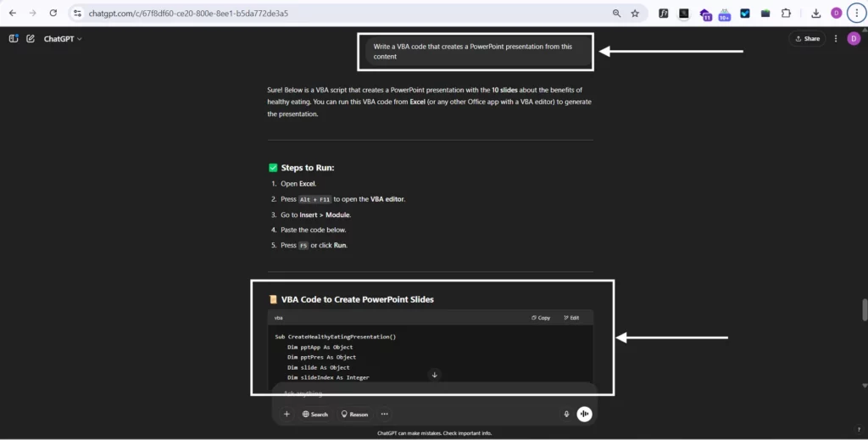
Task: Reload the page in the browser
Action: pyautogui.click(x=53, y=14)
